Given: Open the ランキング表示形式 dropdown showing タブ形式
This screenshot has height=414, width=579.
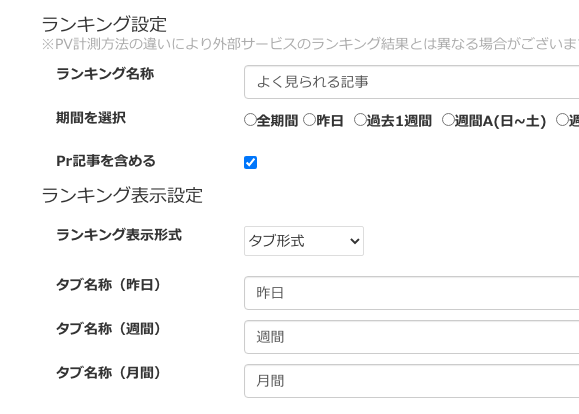Looking at the screenshot, I should pos(304,241).
